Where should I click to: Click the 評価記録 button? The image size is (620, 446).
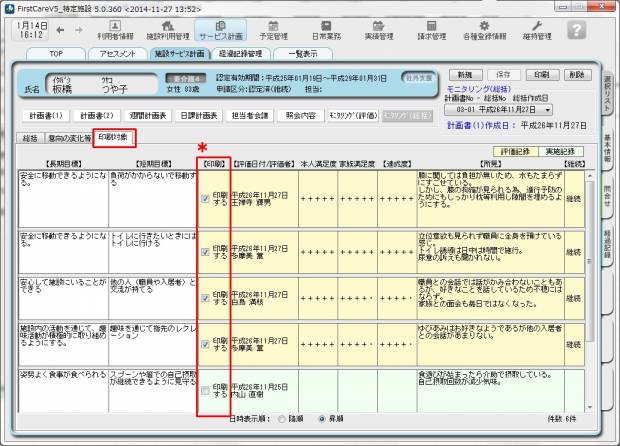click(x=515, y=150)
